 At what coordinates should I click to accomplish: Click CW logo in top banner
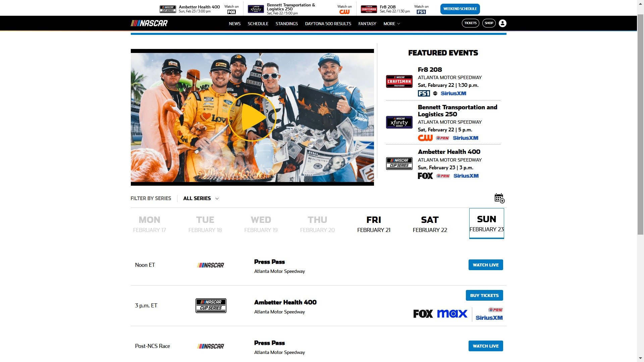point(344,12)
